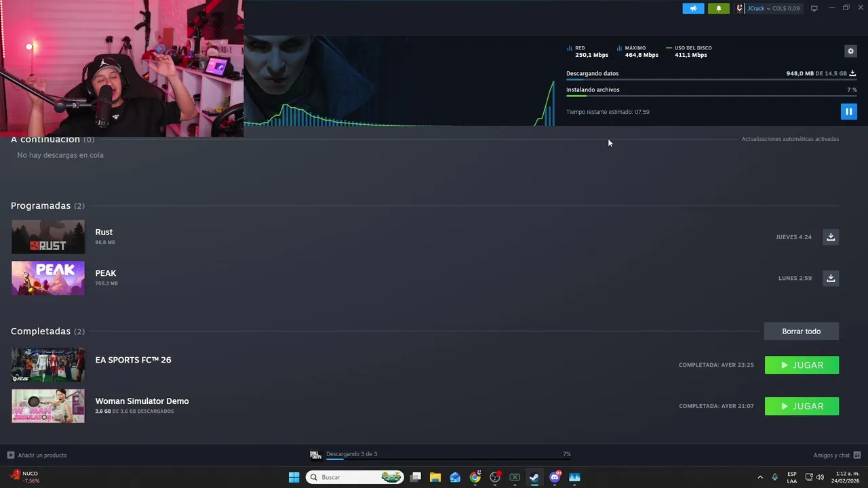Open Google Chrome from the taskbar
The height and width of the screenshot is (488, 868).
coord(475,477)
